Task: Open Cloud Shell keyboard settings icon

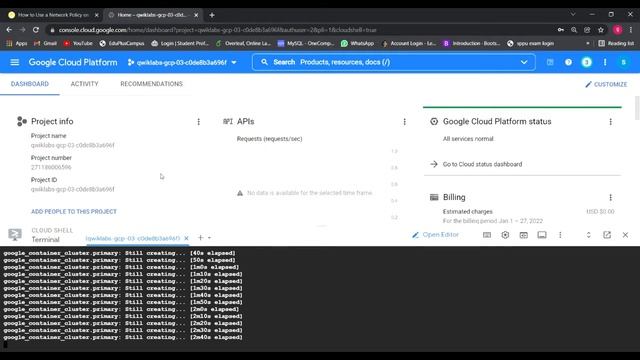Action: pyautogui.click(x=487, y=235)
